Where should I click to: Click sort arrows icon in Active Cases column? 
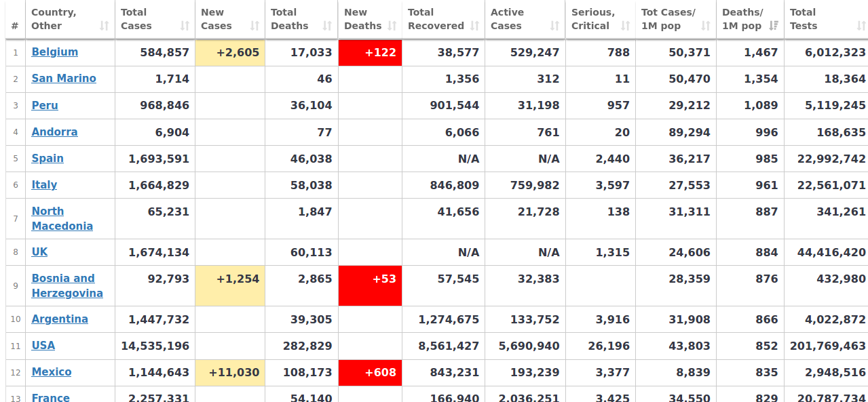point(554,26)
